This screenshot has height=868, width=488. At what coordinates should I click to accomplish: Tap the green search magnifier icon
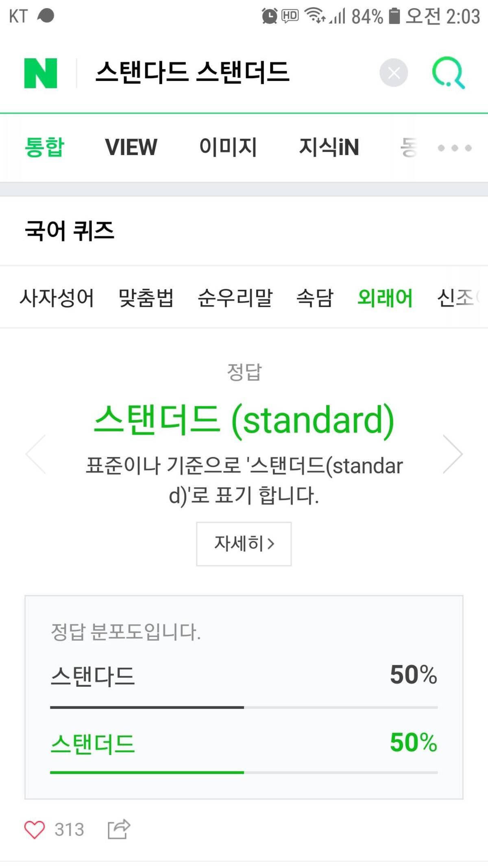point(448,73)
